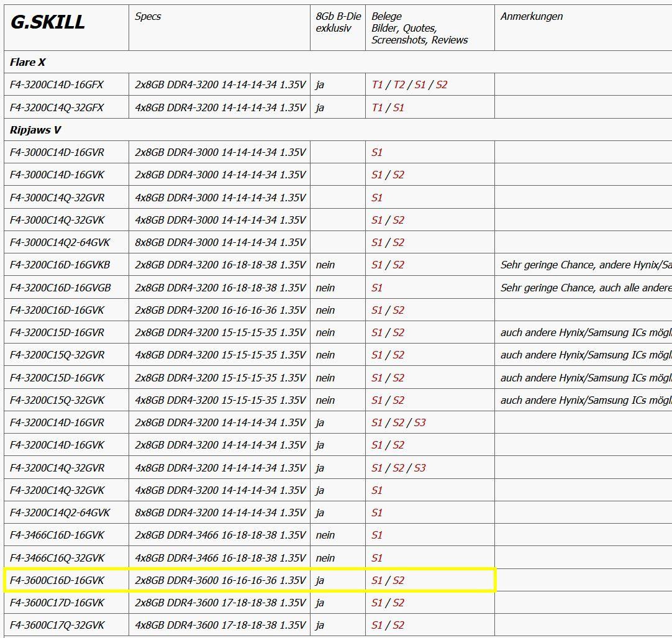This screenshot has height=638, width=672.
Task: Click model name F4-3200C14D-16GFX
Action: 57,84
